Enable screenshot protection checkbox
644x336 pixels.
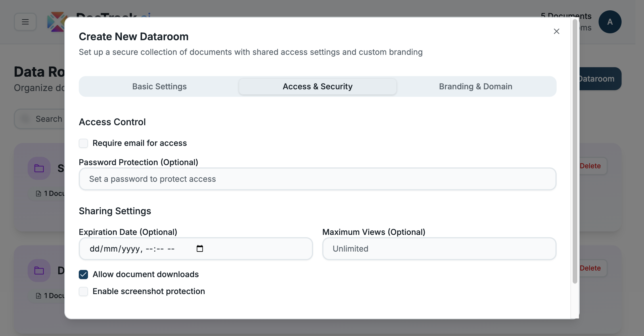pyautogui.click(x=83, y=291)
